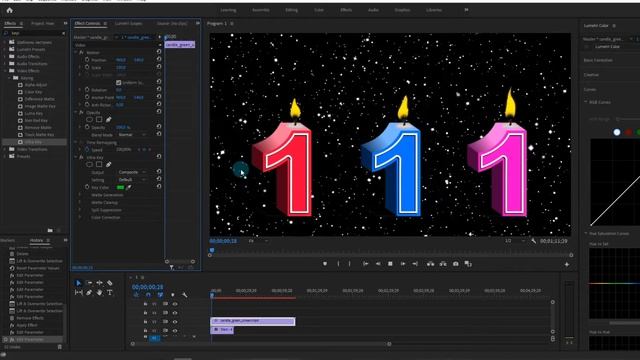The image size is (640, 360).
Task: Select white RGB curve circle
Action: tap(617, 132)
